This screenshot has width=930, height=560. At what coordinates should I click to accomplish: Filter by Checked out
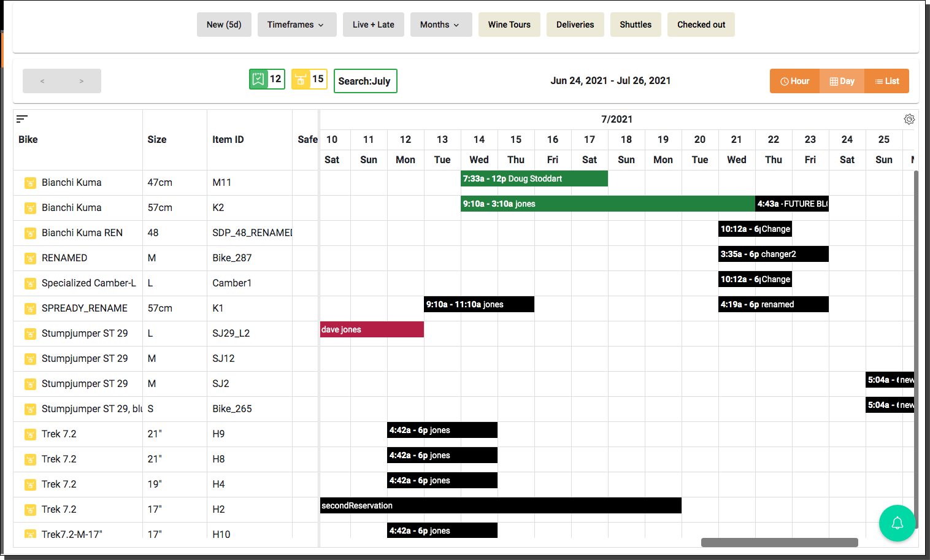coord(701,25)
